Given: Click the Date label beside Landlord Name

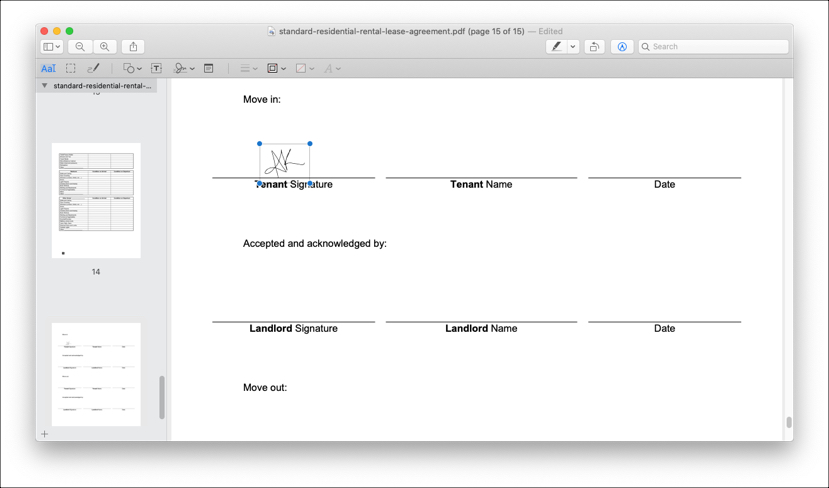Looking at the screenshot, I should coord(665,328).
